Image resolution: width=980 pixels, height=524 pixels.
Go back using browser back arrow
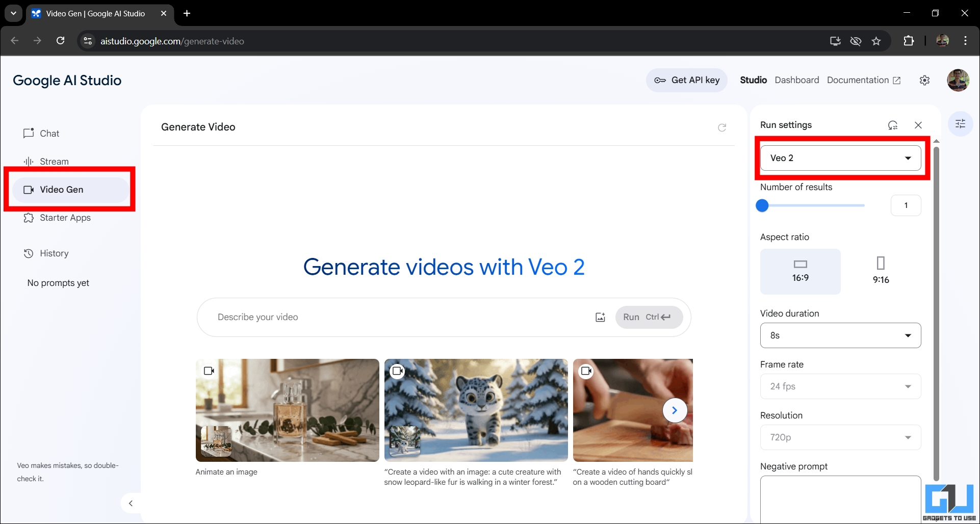[x=15, y=41]
